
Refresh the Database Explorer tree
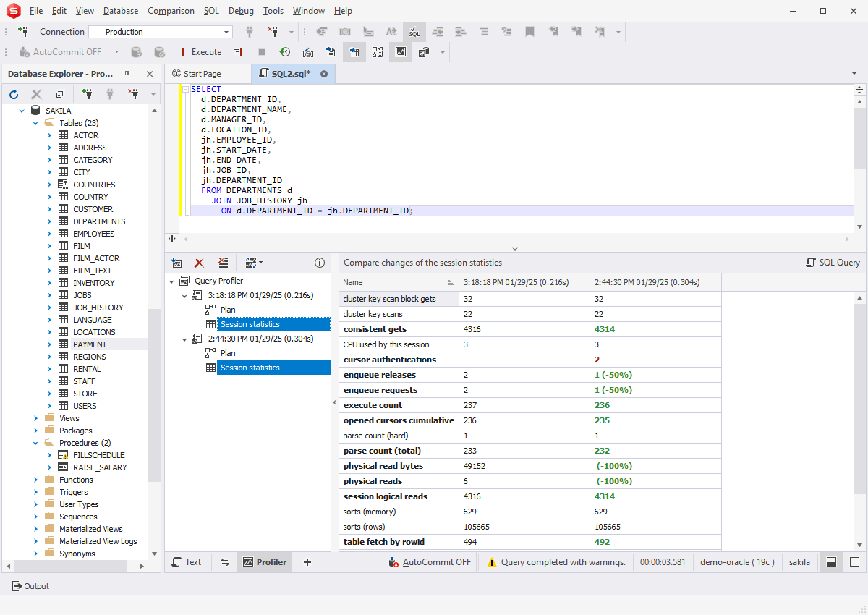click(14, 94)
